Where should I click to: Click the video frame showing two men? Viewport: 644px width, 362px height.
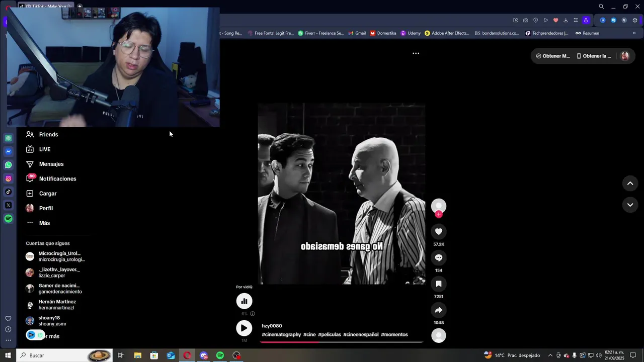click(x=342, y=194)
